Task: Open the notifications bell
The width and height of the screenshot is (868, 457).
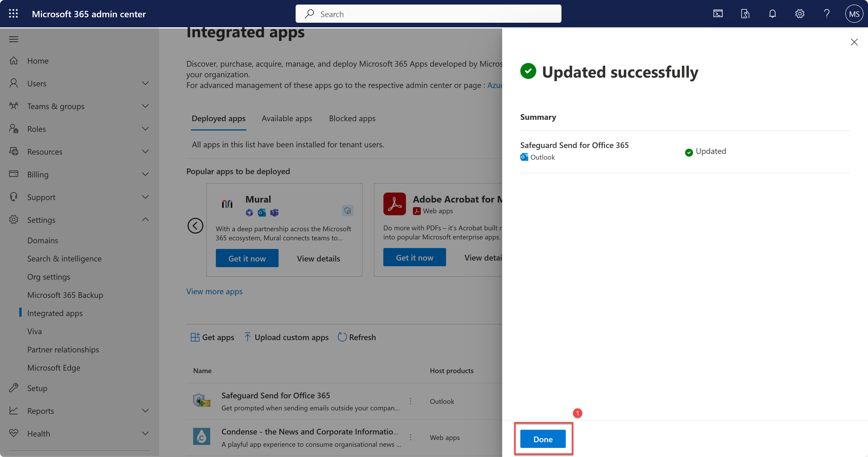Action: 772,14
